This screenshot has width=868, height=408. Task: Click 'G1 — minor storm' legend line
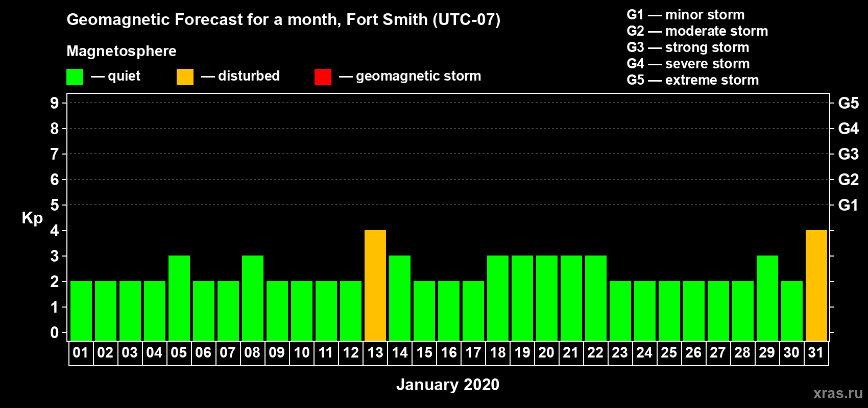686,15
